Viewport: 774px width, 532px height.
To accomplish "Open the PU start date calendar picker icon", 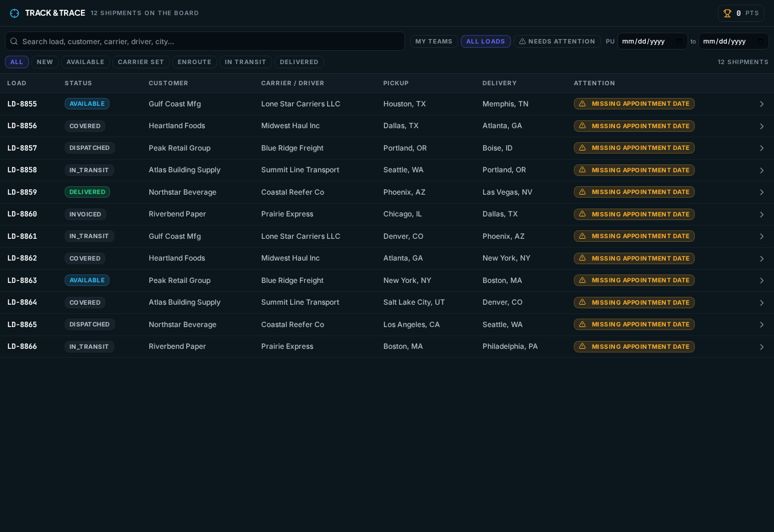I will point(679,42).
